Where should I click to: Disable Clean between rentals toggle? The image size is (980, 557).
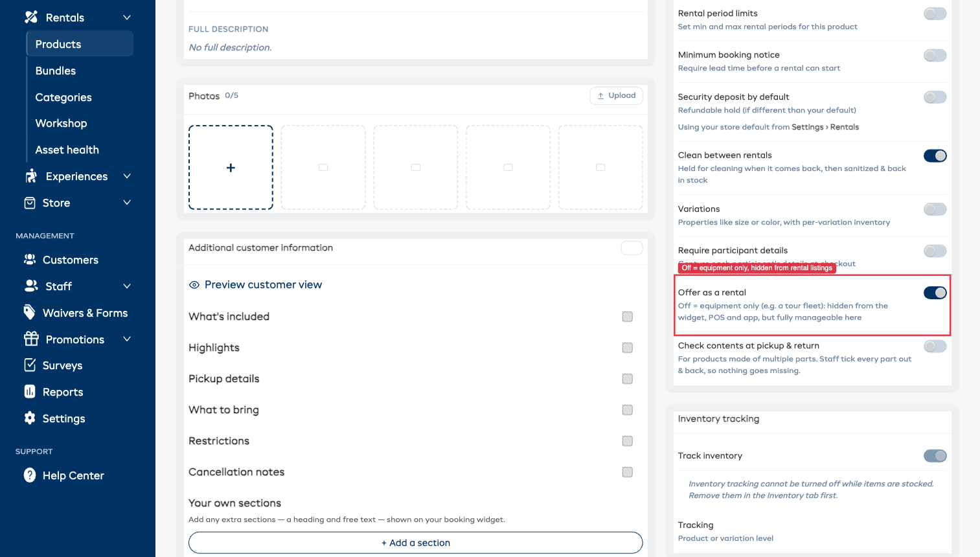pos(935,155)
